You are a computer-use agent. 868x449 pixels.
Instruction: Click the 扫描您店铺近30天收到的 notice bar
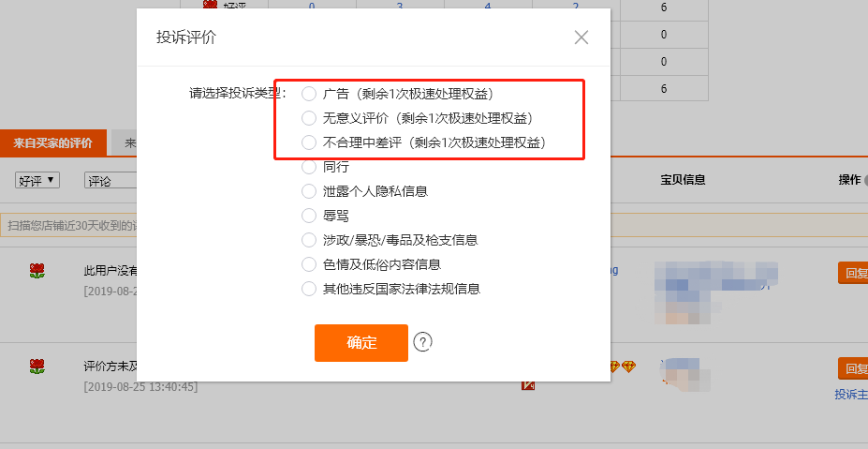coord(69,226)
